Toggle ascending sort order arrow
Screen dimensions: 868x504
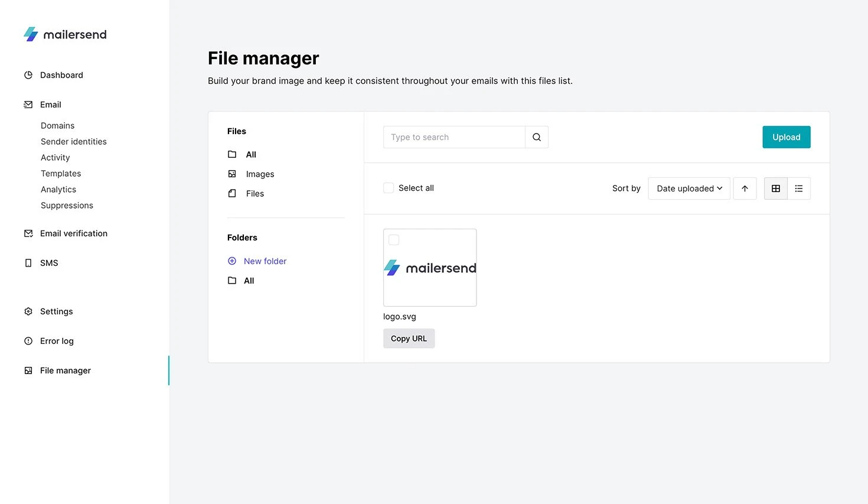(x=745, y=188)
